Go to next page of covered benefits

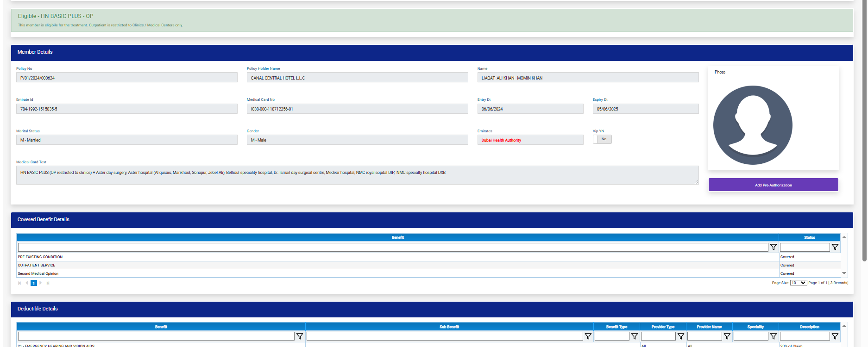click(x=41, y=283)
